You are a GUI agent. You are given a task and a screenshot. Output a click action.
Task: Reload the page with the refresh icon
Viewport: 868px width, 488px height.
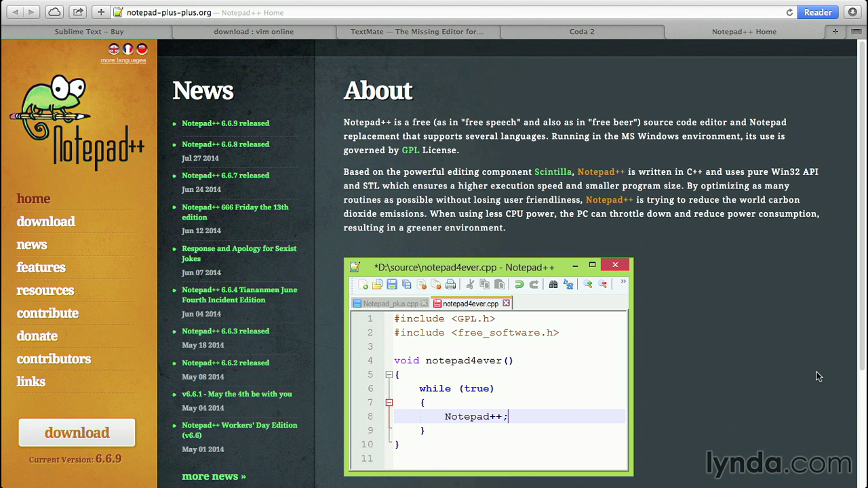pyautogui.click(x=789, y=12)
